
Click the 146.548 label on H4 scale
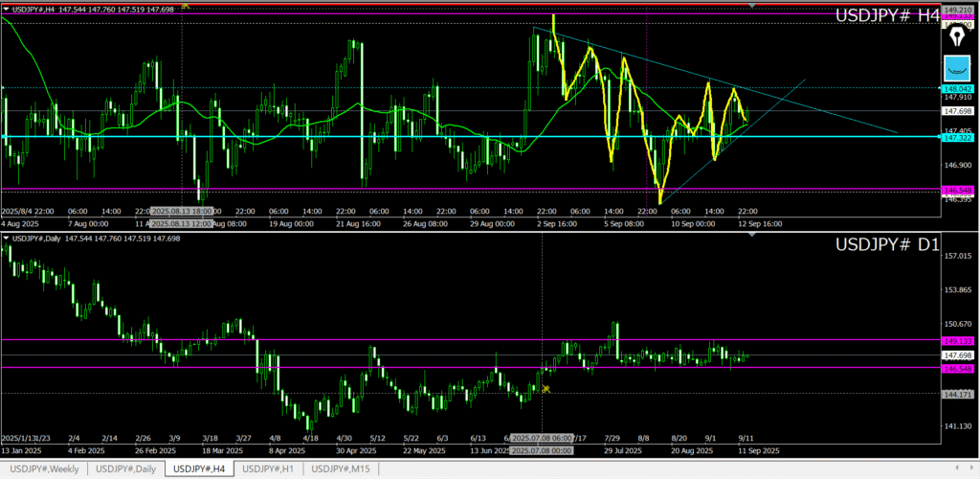click(x=957, y=189)
